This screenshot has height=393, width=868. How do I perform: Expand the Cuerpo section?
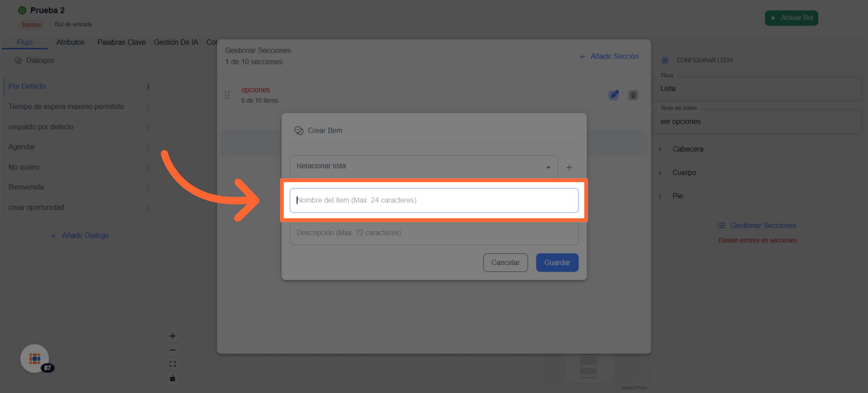click(x=684, y=173)
